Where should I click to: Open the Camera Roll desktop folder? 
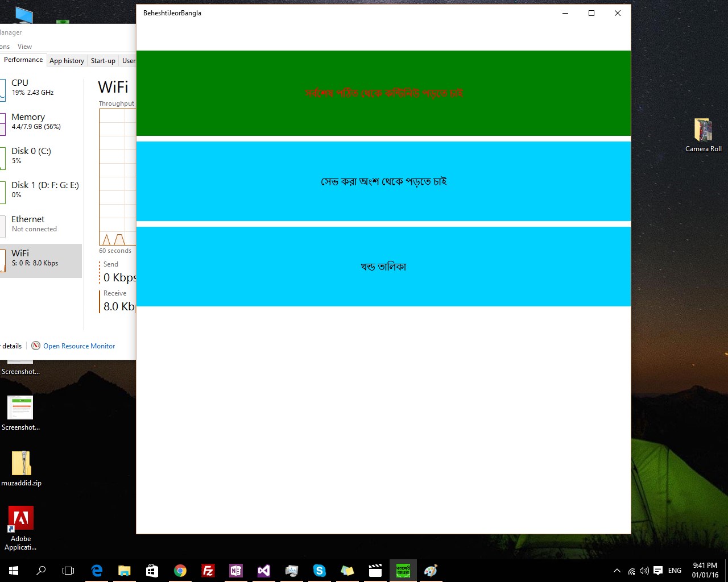[x=704, y=135]
